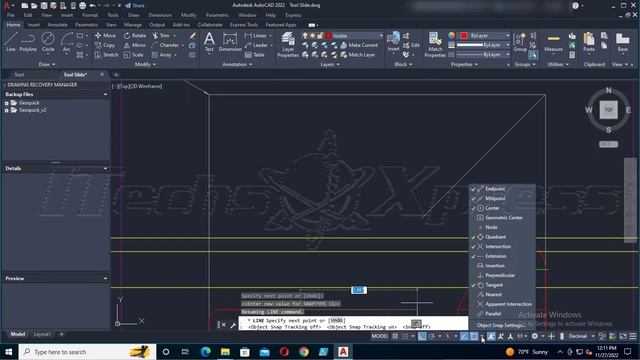
Task: Switch to the Layout1 tab
Action: point(42,334)
